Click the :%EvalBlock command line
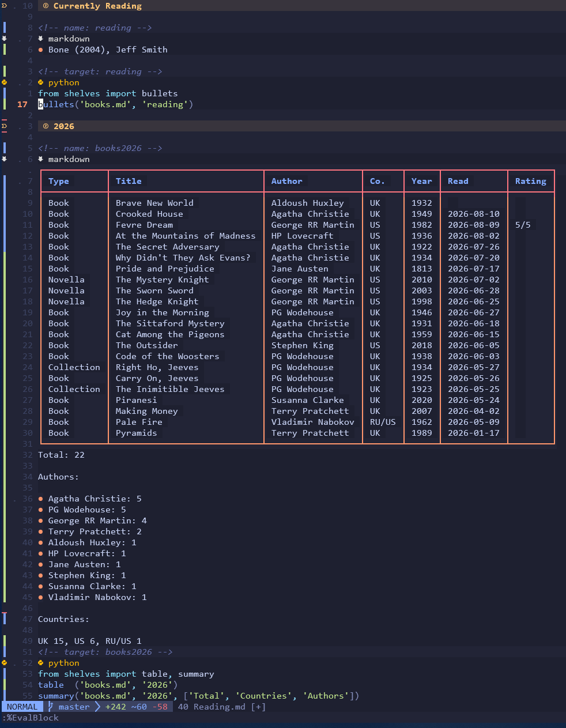566x728 pixels. coord(31,718)
